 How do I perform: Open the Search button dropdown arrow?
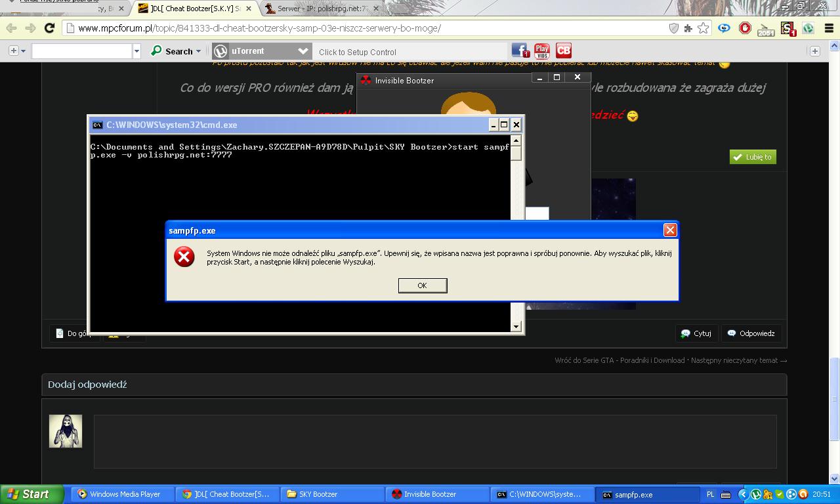[x=198, y=51]
